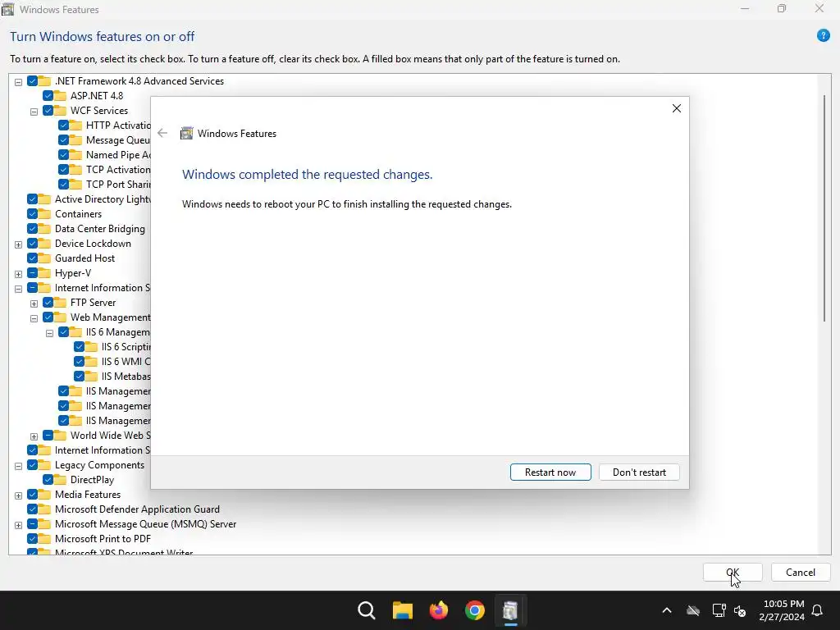Toggle the Hyper-V checkbox
The height and width of the screenshot is (630, 840).
pyautogui.click(x=32, y=272)
